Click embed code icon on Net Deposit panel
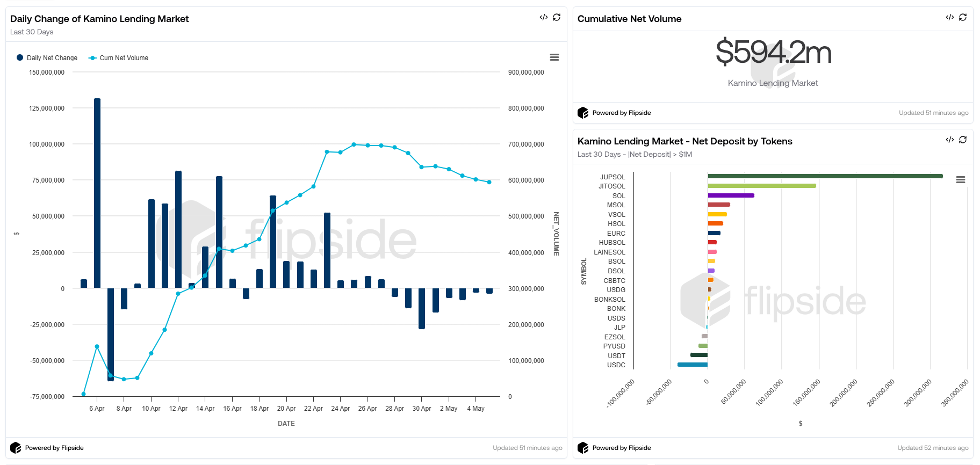The height and width of the screenshot is (465, 980). click(949, 140)
